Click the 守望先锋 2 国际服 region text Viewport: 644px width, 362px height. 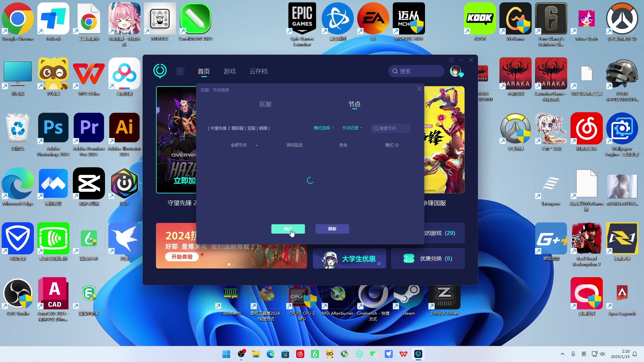tap(227, 128)
